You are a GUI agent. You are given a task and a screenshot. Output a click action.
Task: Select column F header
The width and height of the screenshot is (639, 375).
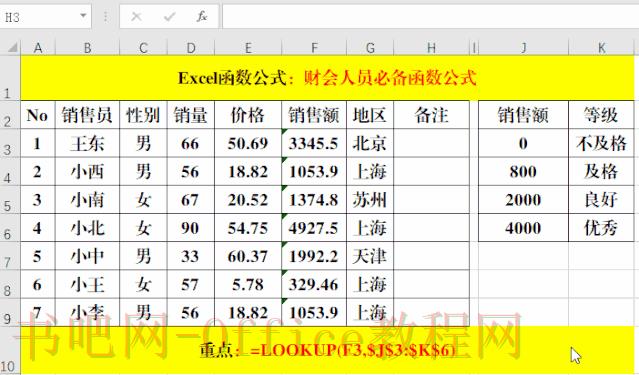pos(314,48)
